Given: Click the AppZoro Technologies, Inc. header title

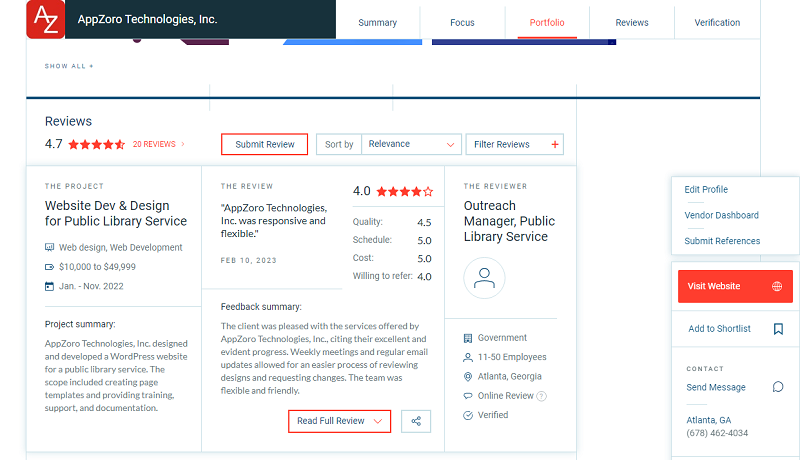Looking at the screenshot, I should (147, 19).
